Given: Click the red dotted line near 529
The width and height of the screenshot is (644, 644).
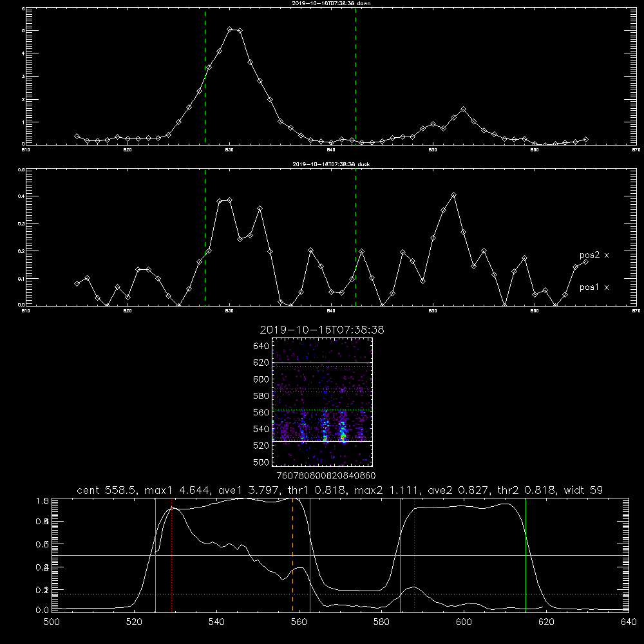Looking at the screenshot, I should click(x=172, y=555).
